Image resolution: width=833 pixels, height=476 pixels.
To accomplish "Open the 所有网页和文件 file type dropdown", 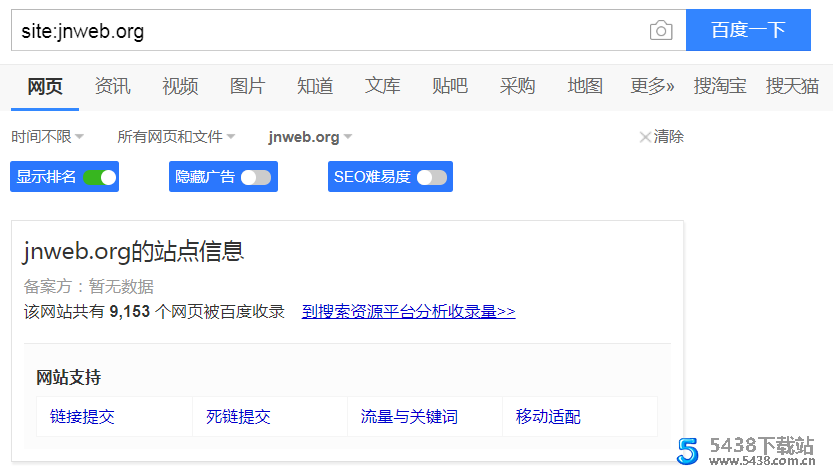I will (x=176, y=137).
